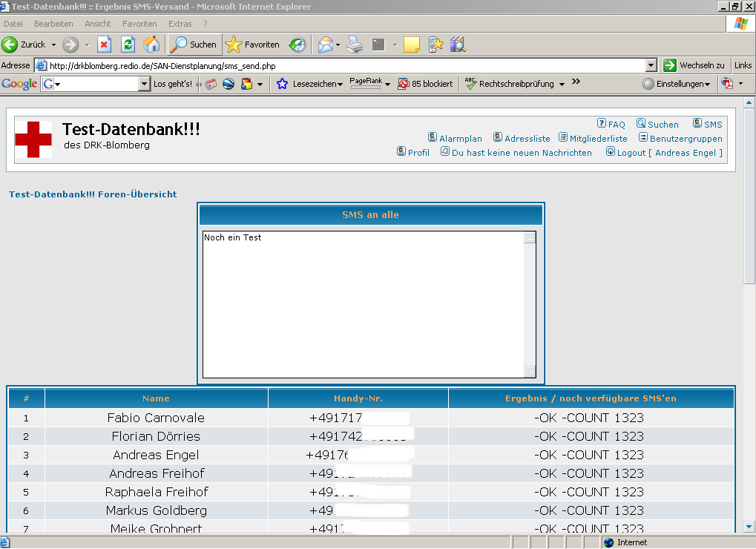Expand the address bar URL dropdown
The width and height of the screenshot is (756, 549).
[651, 65]
